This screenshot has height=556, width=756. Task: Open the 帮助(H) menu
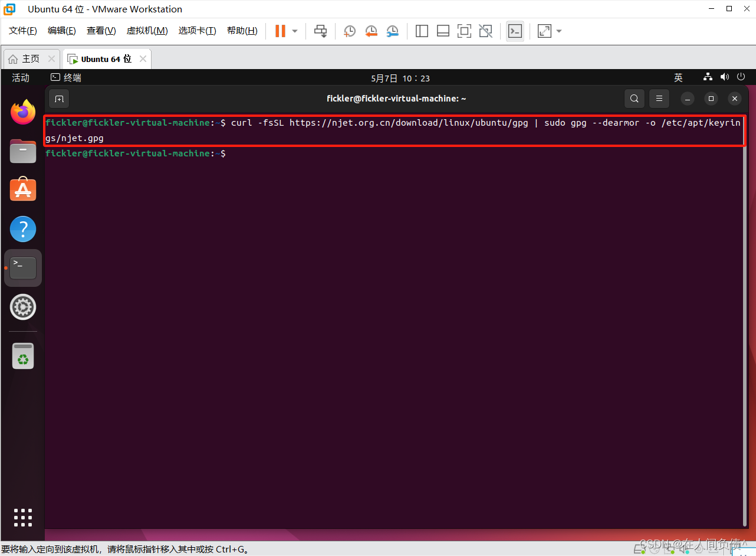pos(242,31)
